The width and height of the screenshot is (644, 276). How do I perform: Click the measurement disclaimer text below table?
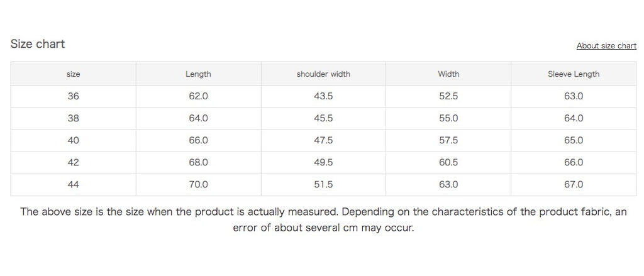[323, 219]
